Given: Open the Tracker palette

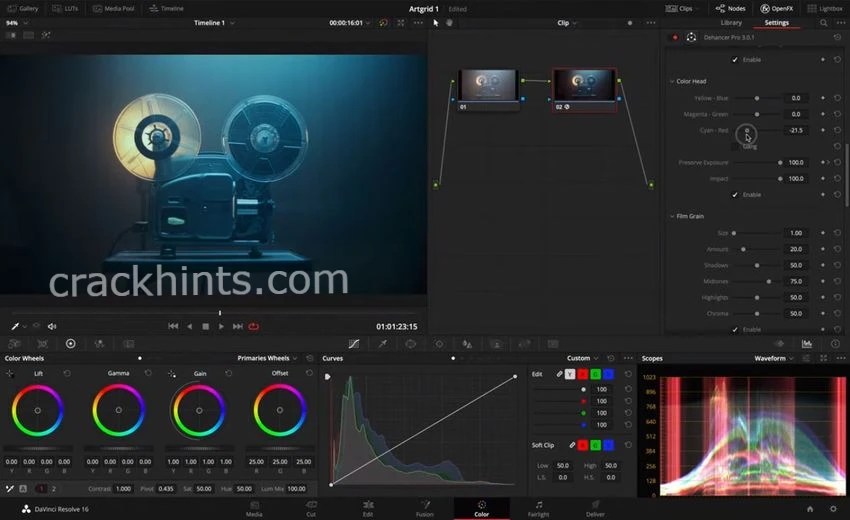Looking at the screenshot, I should click(x=439, y=344).
